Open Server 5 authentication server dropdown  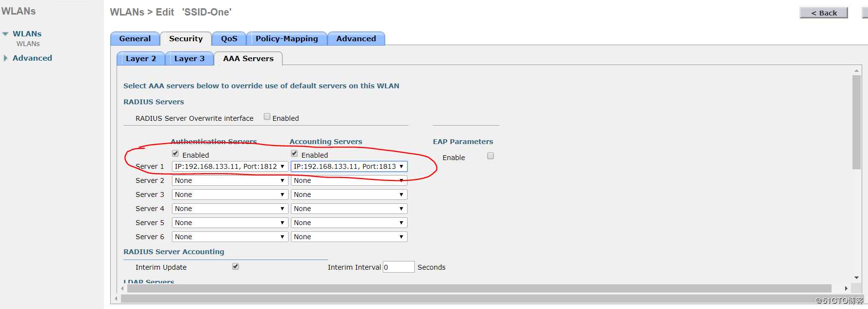230,223
